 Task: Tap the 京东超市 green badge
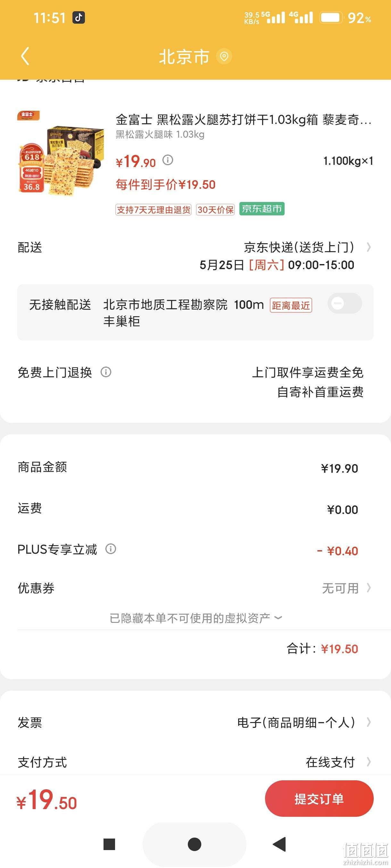[x=262, y=209]
